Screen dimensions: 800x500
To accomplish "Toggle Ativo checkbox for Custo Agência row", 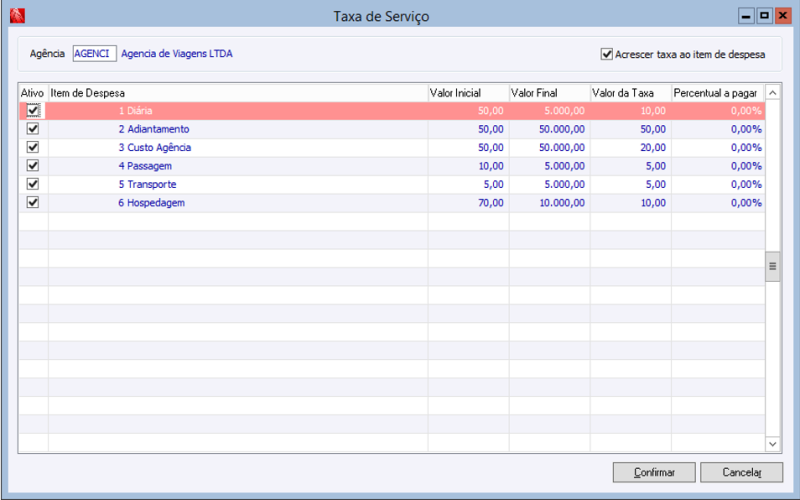I will (x=33, y=147).
